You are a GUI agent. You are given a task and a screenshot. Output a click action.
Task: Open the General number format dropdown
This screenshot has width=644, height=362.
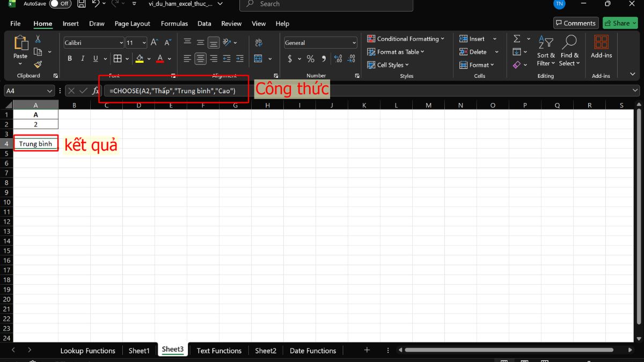tap(354, 43)
